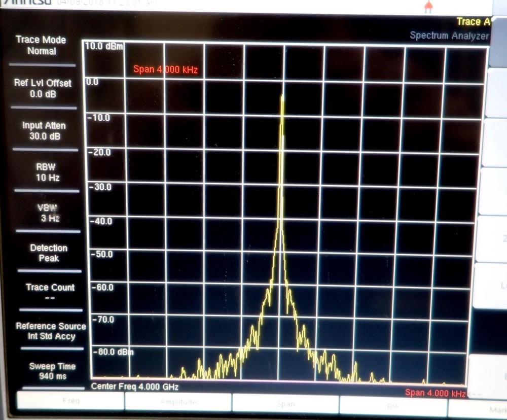Open the BW bottom menu

(393, 405)
